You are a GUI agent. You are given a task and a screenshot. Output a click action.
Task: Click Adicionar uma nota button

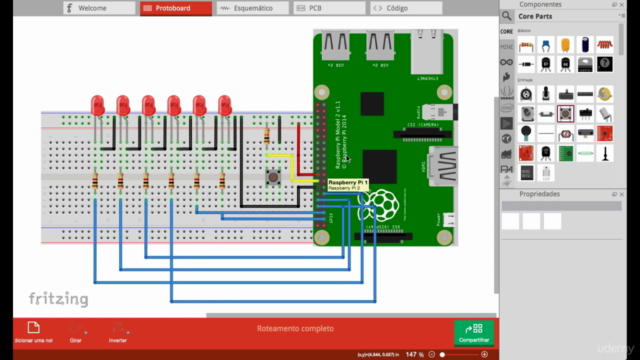click(x=34, y=332)
